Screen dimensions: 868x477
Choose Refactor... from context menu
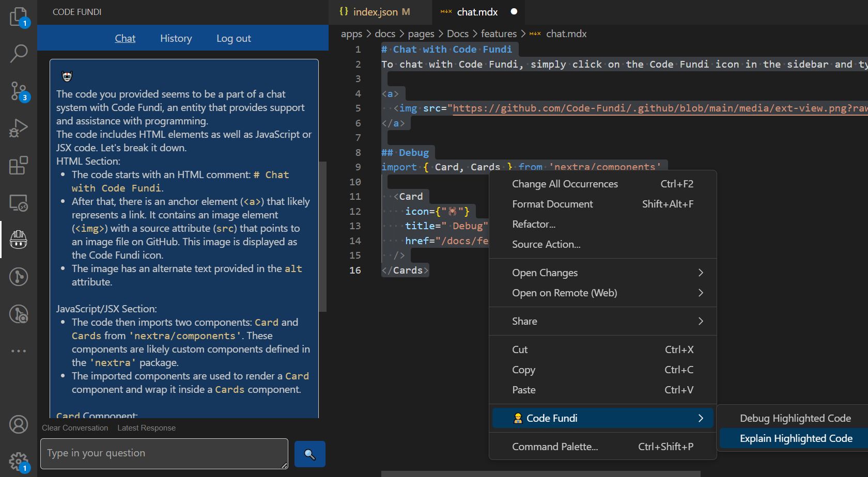click(602, 224)
